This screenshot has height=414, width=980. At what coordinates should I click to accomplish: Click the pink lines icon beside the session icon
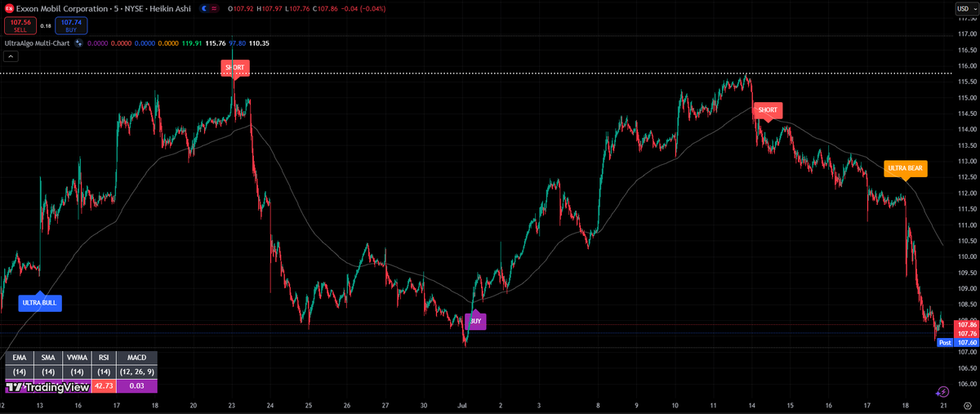(x=214, y=8)
